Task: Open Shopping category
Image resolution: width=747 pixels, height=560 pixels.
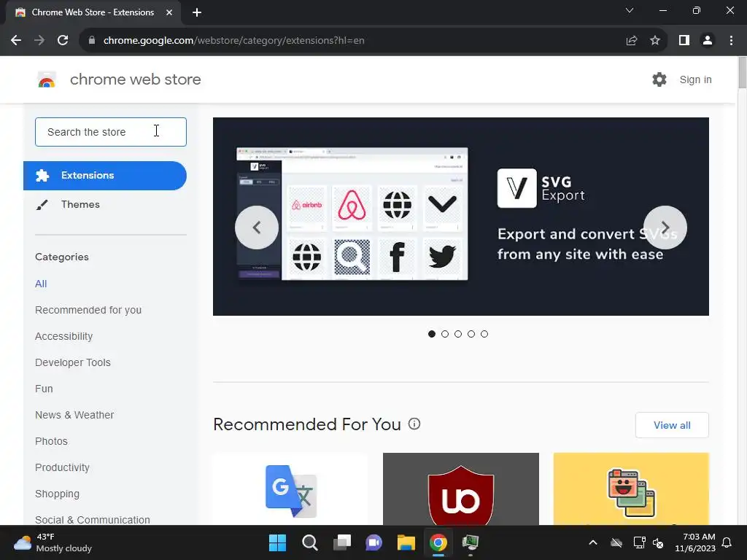Action: (57, 494)
